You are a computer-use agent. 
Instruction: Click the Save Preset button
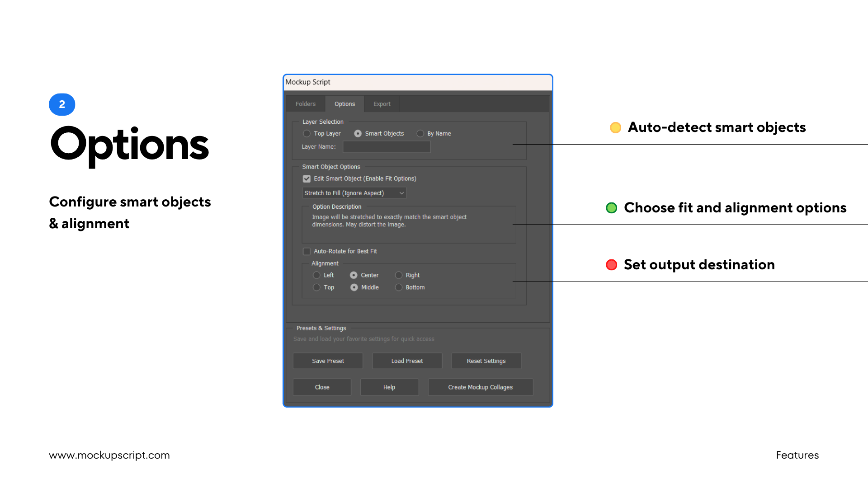pos(328,361)
